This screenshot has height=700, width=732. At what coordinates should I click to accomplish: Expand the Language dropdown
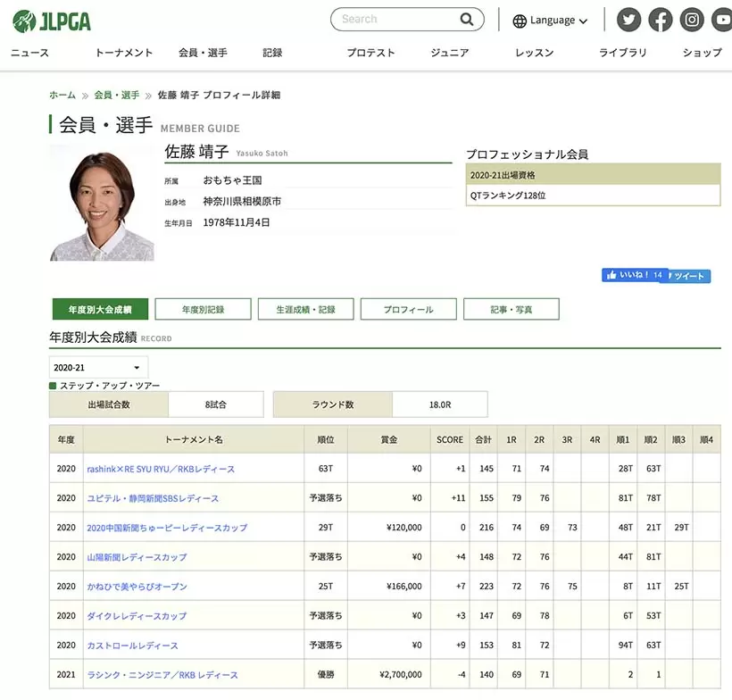[550, 21]
